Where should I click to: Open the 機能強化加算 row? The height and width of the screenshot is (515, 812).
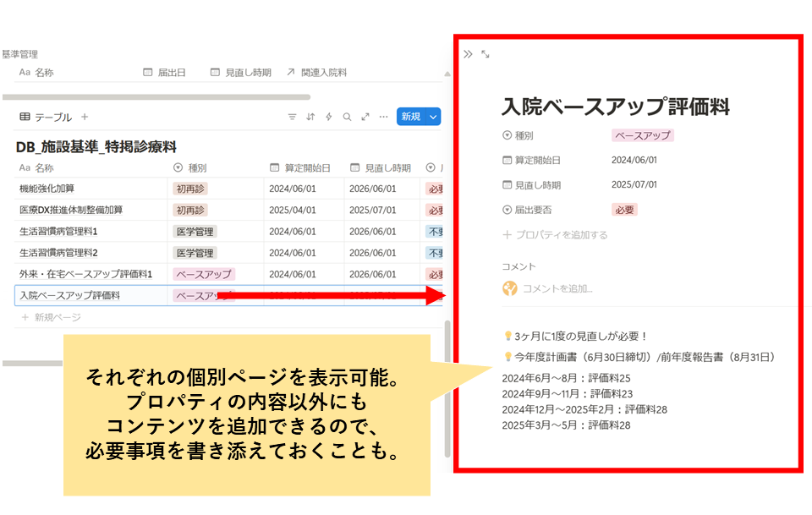47,189
